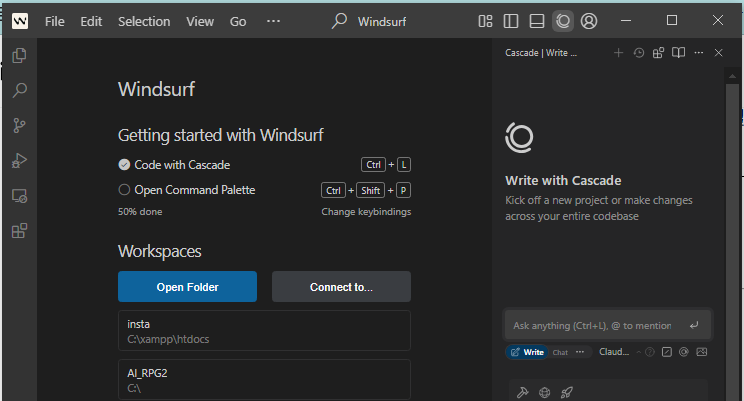Start a new Cascade conversation with plus icon
The height and width of the screenshot is (401, 744).
click(x=618, y=53)
